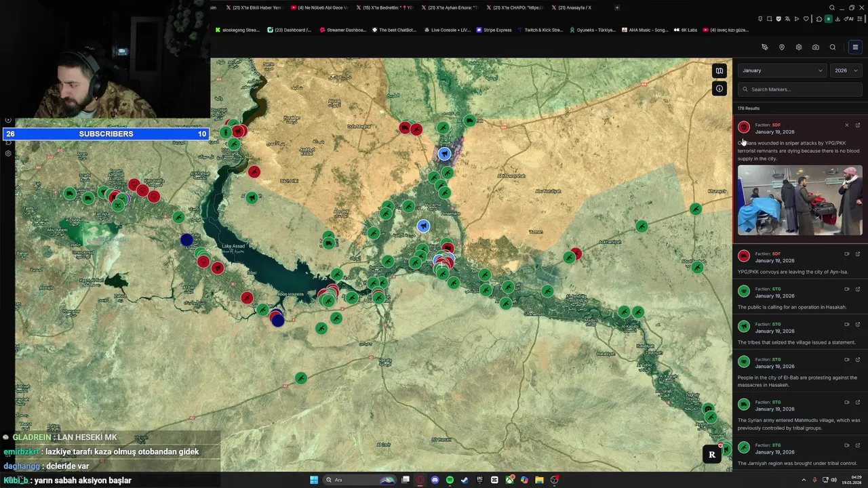Click the R button on the map
868x488 pixels.
pyautogui.click(x=712, y=455)
